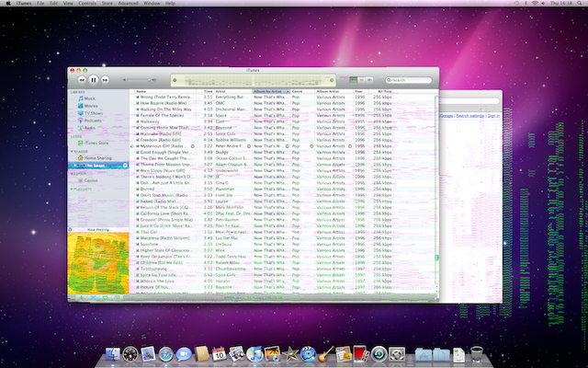The width and height of the screenshot is (588, 368).
Task: Open the Edit menu
Action: tap(53, 3)
